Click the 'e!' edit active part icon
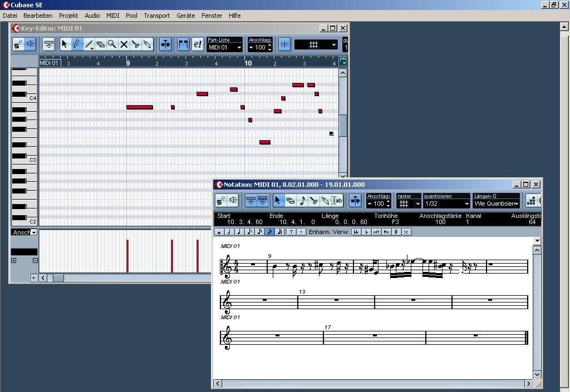 click(x=198, y=44)
